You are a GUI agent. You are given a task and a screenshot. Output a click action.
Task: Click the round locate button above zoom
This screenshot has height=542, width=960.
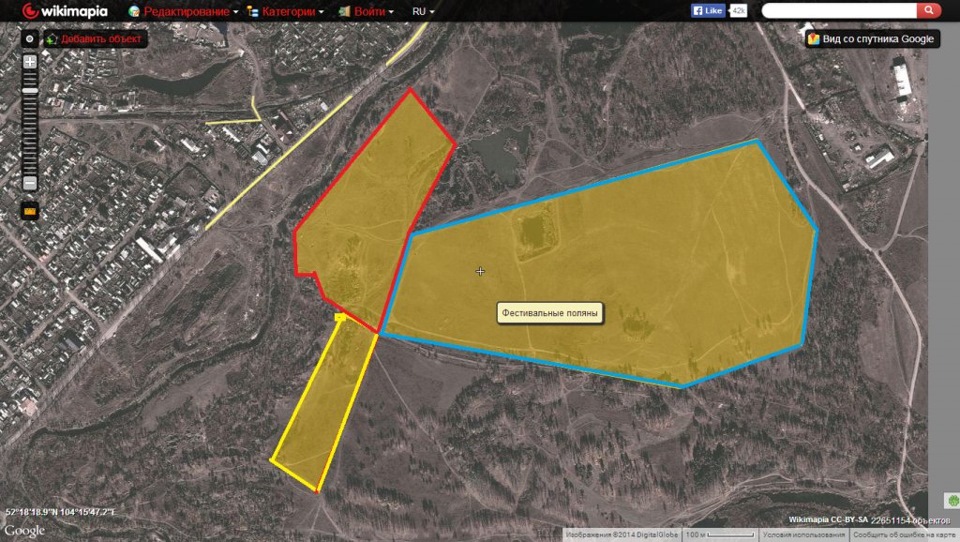click(29, 39)
